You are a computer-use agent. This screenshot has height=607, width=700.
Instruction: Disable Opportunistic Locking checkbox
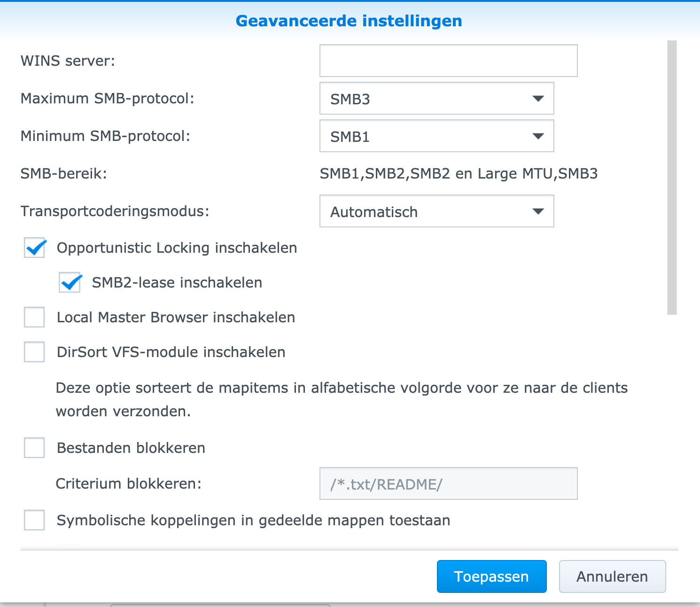point(35,248)
